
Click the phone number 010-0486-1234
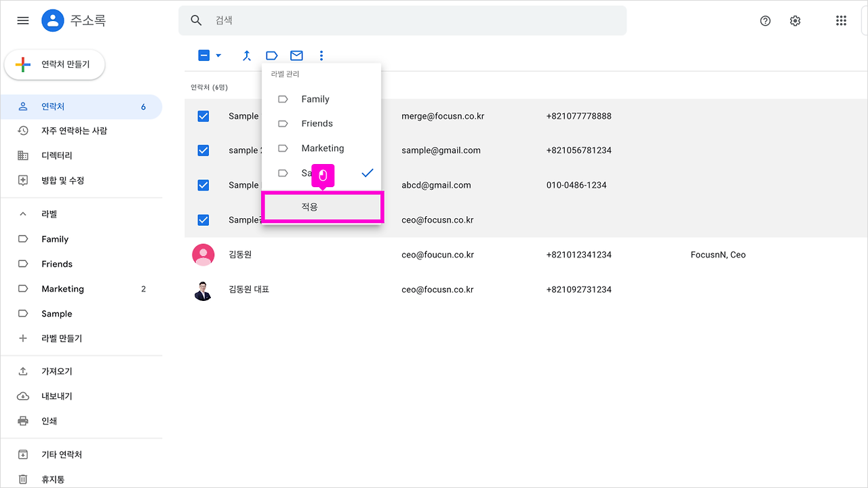[x=576, y=185]
